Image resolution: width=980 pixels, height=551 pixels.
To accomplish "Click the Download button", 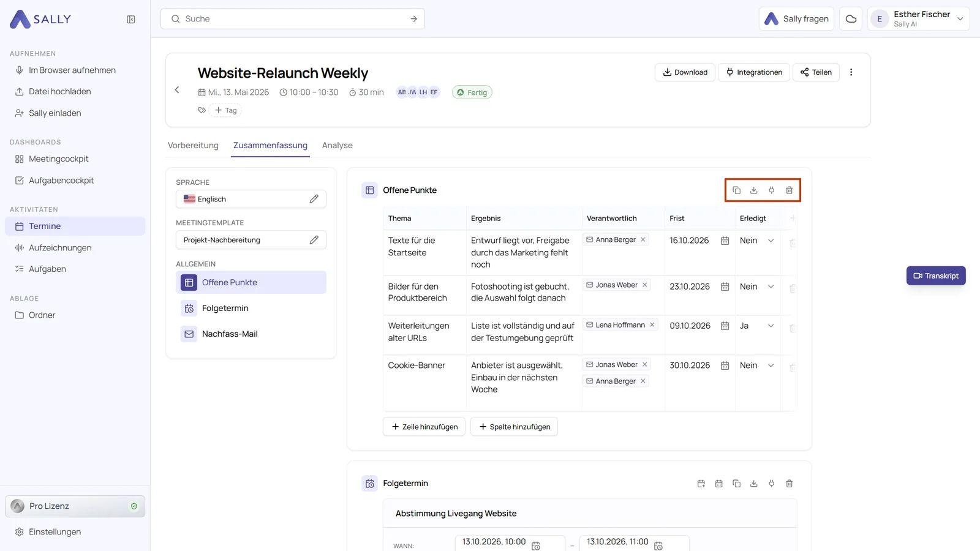I will [685, 72].
